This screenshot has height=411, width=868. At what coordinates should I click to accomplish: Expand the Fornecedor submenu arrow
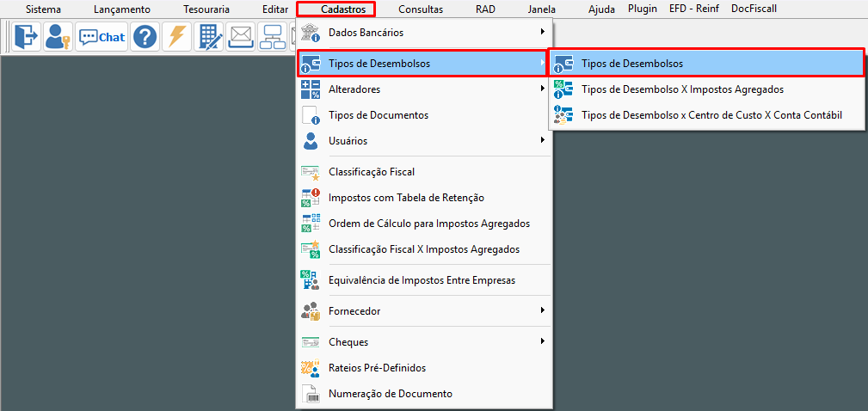point(543,311)
